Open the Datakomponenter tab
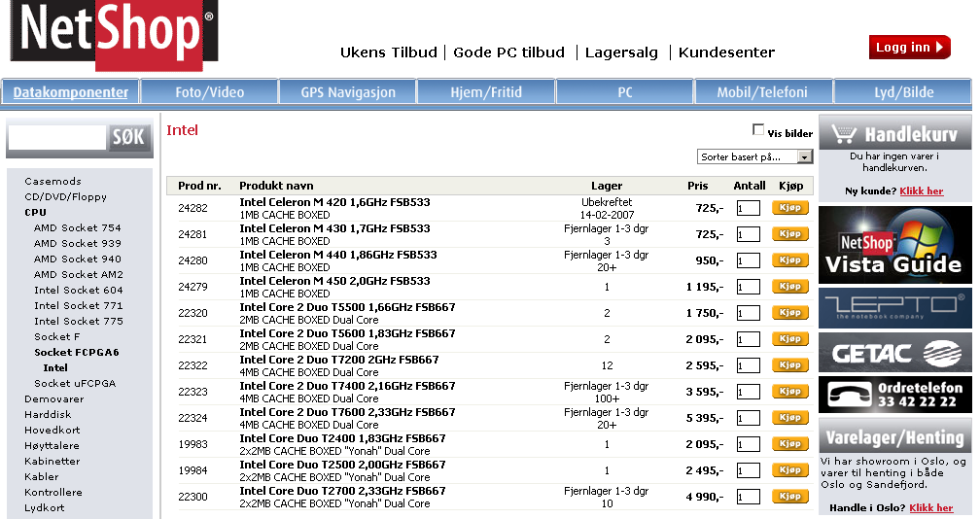 pos(71,92)
